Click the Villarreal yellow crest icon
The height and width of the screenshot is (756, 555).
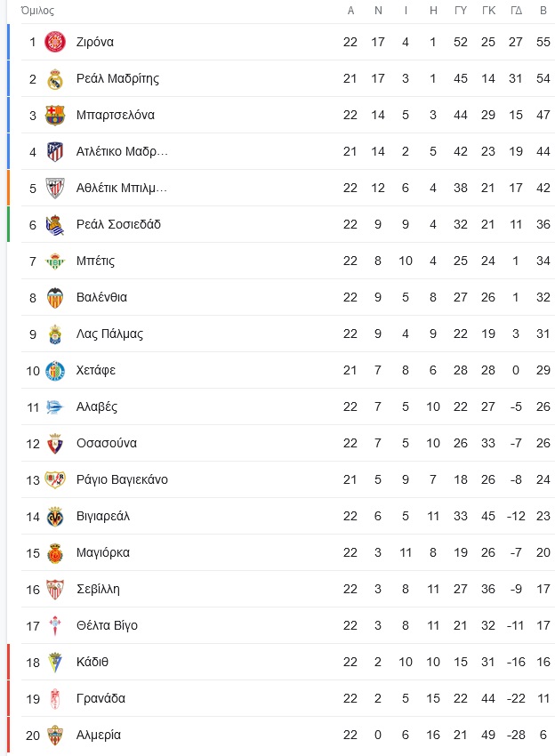pos(55,517)
